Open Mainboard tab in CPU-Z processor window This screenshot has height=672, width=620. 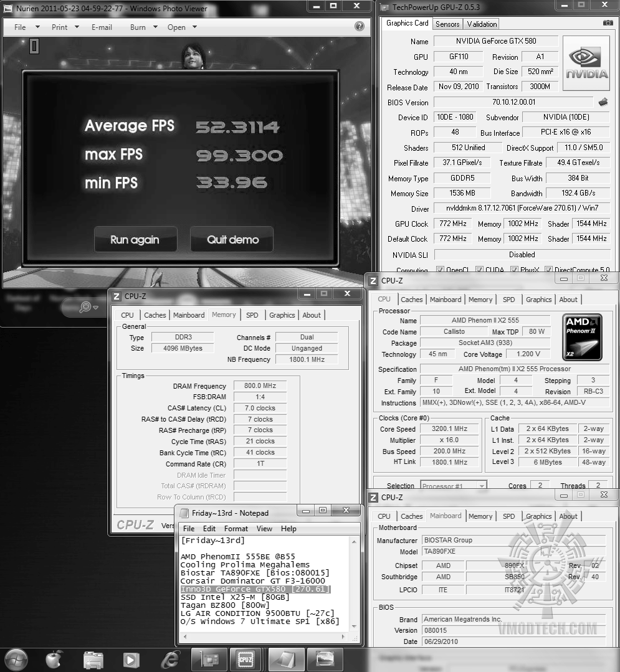(x=446, y=300)
